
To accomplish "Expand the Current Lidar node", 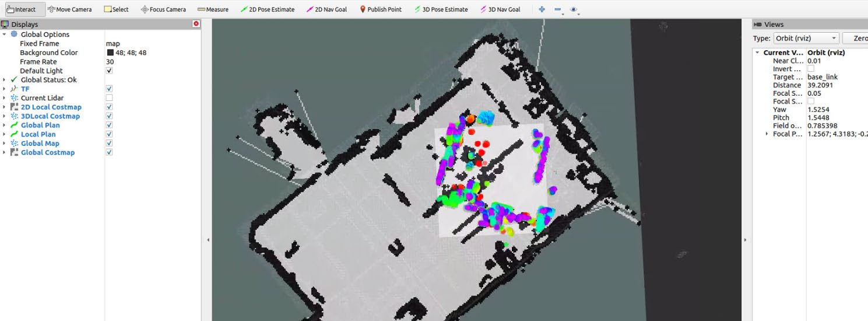I will 5,98.
